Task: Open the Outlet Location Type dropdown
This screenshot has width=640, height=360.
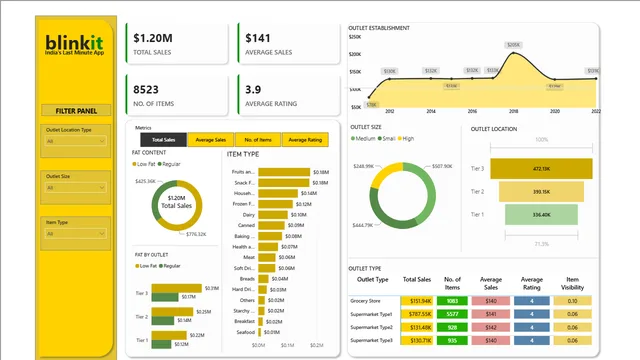Action: [76, 141]
